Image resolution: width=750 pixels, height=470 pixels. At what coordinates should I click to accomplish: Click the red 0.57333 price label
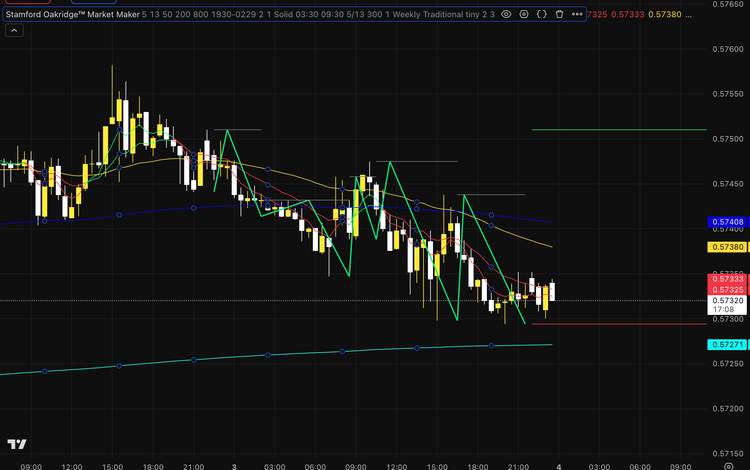click(x=727, y=279)
